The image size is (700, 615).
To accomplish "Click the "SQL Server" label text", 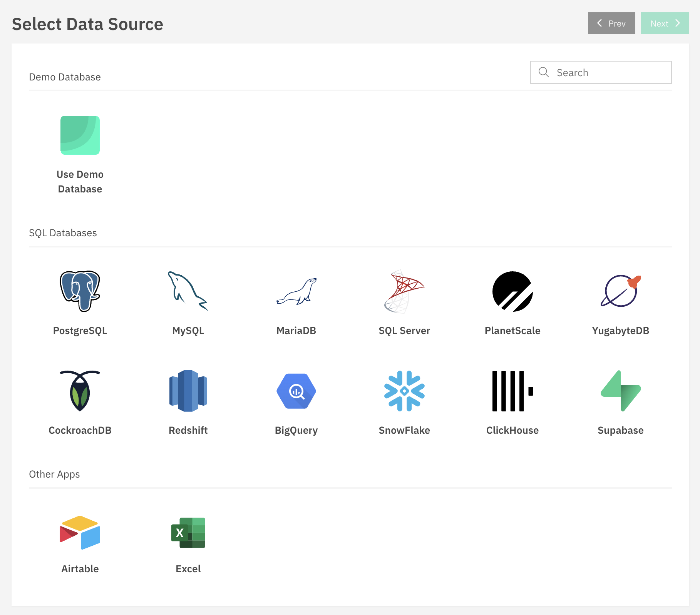I will click(404, 331).
